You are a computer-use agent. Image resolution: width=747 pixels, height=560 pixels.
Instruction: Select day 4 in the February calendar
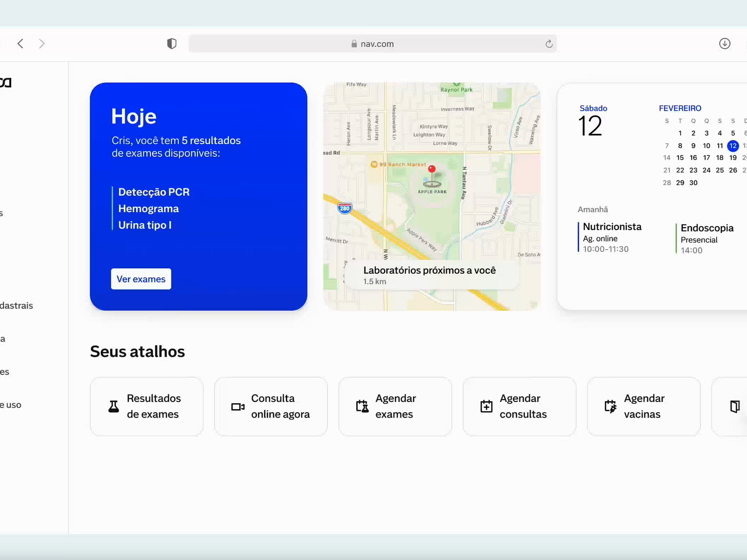tap(720, 133)
